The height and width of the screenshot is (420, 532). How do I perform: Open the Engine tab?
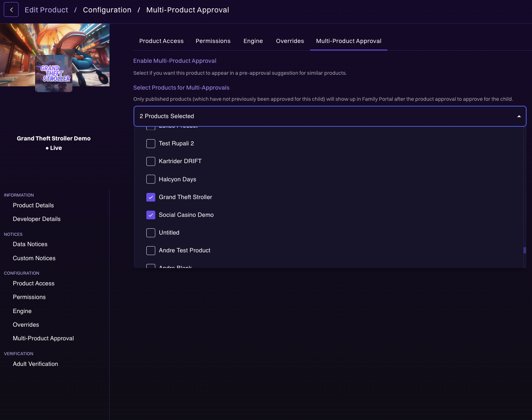tap(253, 41)
